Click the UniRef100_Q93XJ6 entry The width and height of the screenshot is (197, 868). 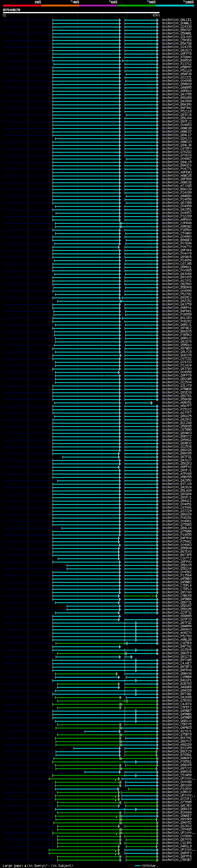pyautogui.click(x=177, y=115)
